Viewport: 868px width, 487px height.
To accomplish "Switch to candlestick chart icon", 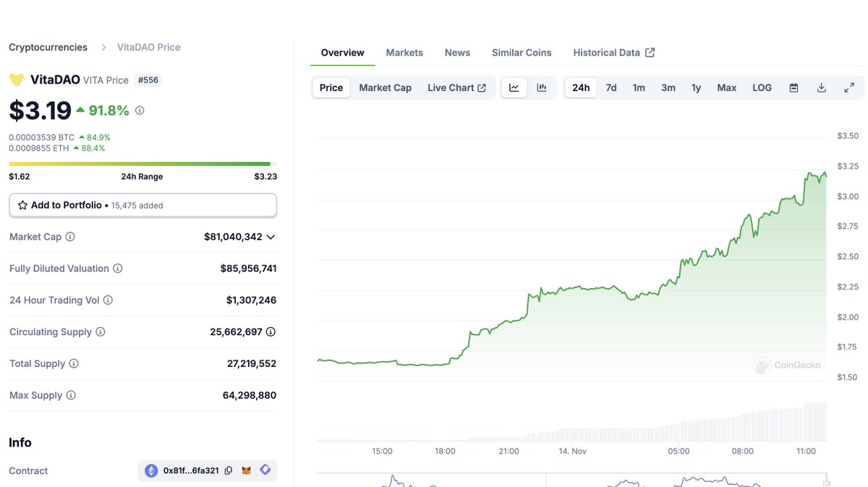I will [x=542, y=88].
